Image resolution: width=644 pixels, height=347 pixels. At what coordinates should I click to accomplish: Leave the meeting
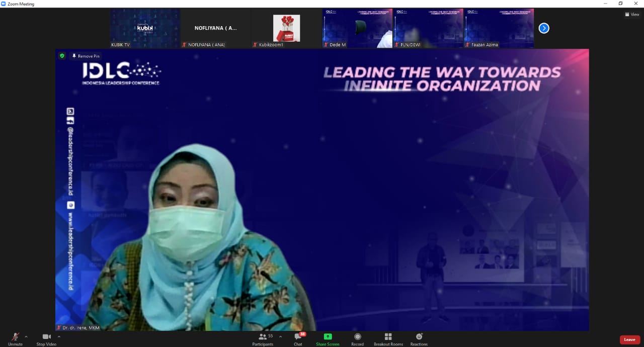[x=630, y=339]
